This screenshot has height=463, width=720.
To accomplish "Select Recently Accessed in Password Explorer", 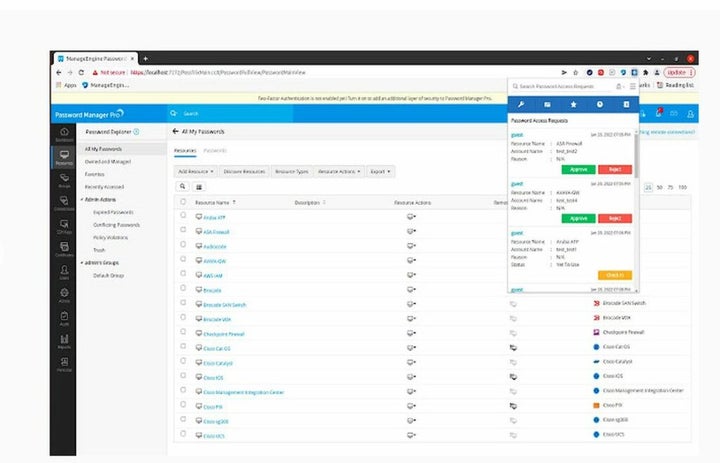I will point(103,186).
